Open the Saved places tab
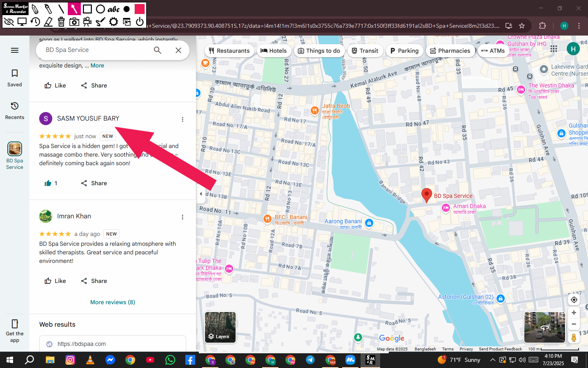This screenshot has height=368, width=588. click(x=15, y=78)
